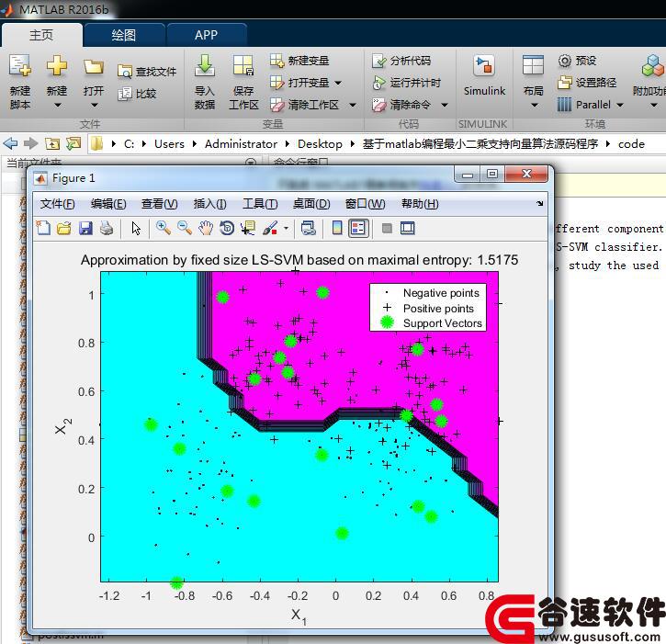The height and width of the screenshot is (644, 666).
Task: Click the Open (打开) folder icon
Action: [94, 67]
